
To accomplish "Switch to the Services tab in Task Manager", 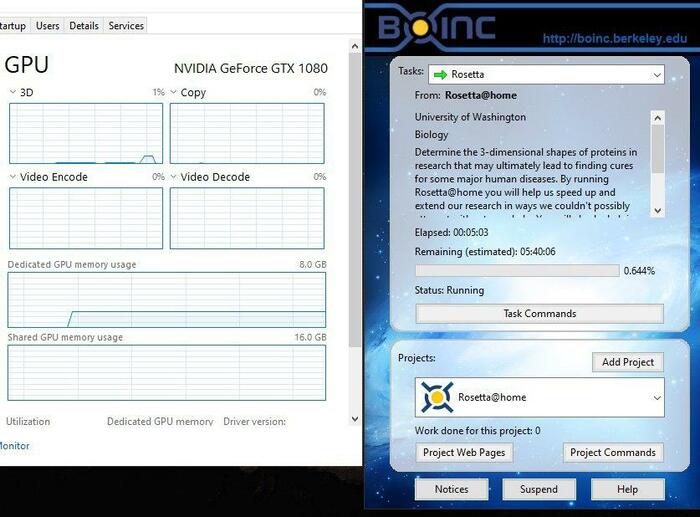I will [x=126, y=25].
